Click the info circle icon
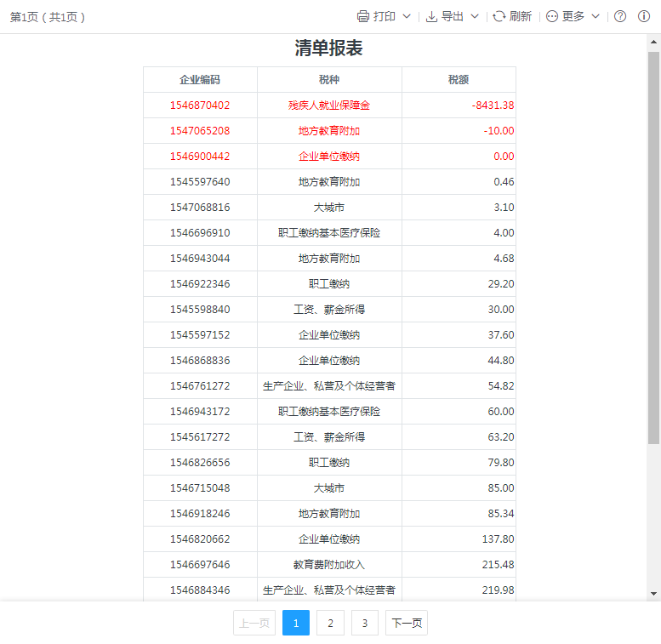 coord(644,16)
